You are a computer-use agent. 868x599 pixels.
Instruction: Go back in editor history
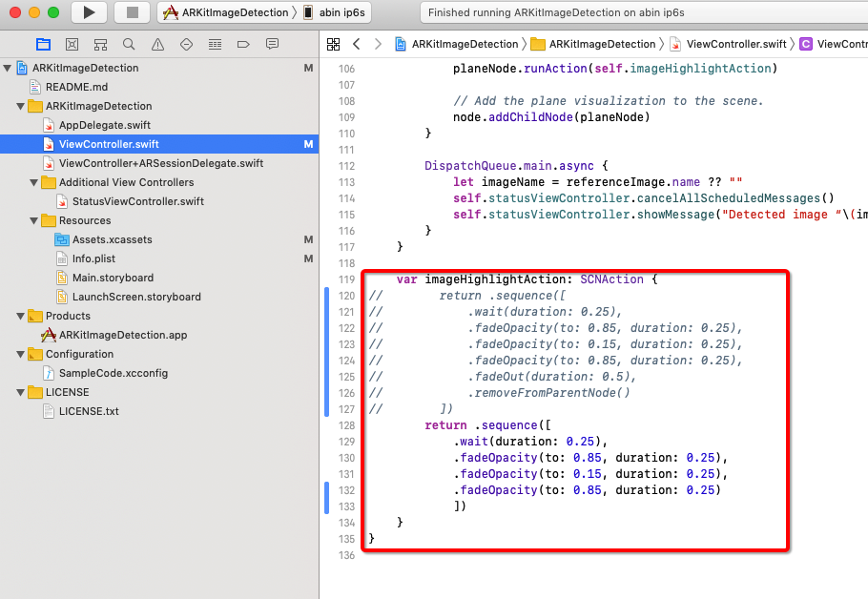[x=356, y=44]
